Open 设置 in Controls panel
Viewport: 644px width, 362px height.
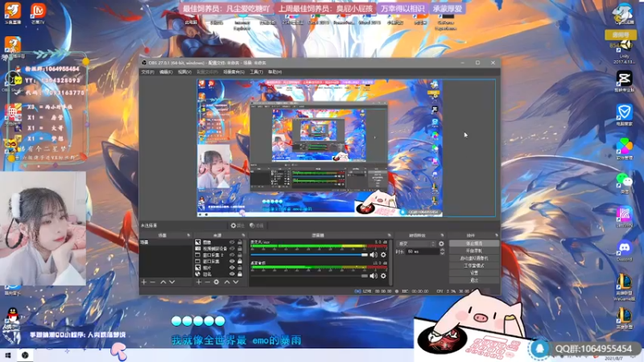click(474, 273)
